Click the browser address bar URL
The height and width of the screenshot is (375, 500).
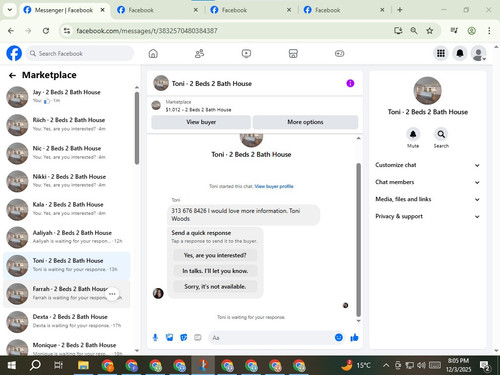point(147,31)
